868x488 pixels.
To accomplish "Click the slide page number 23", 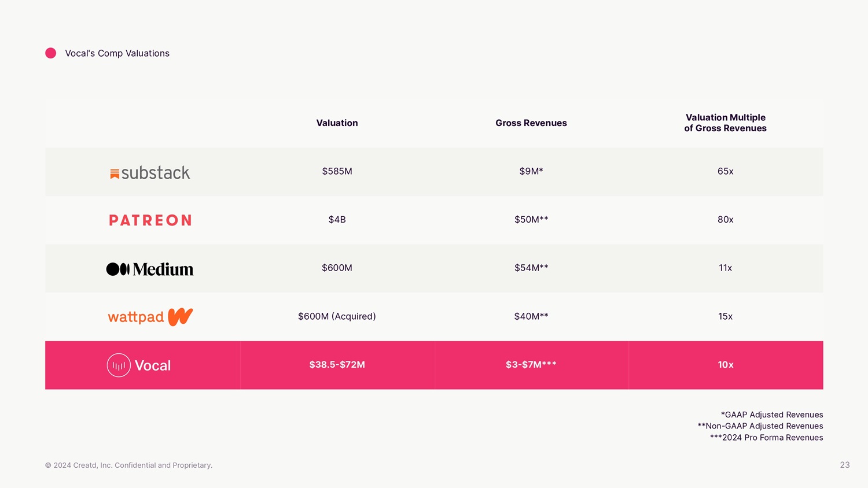I will tap(845, 465).
